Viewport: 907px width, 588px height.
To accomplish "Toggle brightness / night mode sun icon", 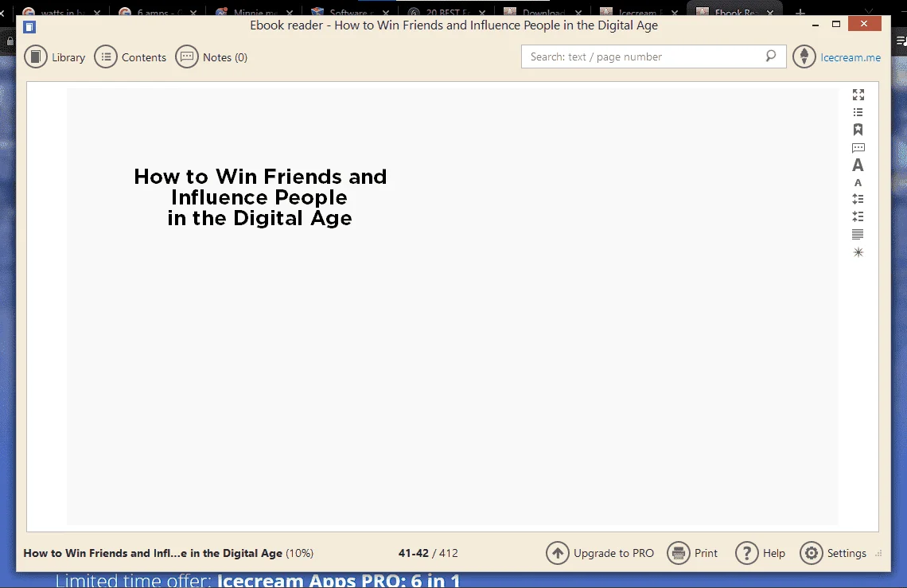I will [858, 252].
